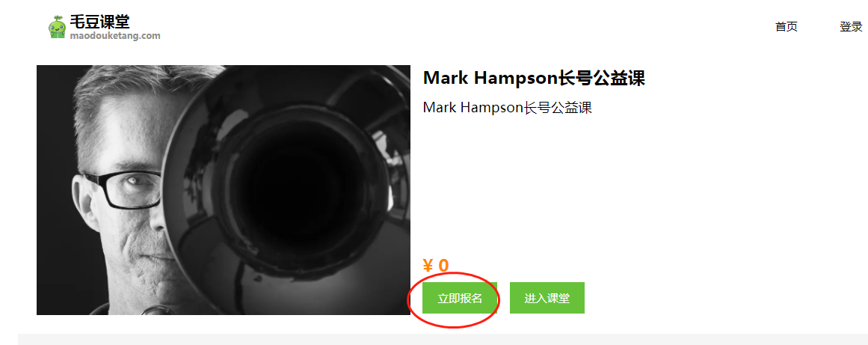Click the orange price value 0
Viewport: 868px width, 345px height.
443,266
